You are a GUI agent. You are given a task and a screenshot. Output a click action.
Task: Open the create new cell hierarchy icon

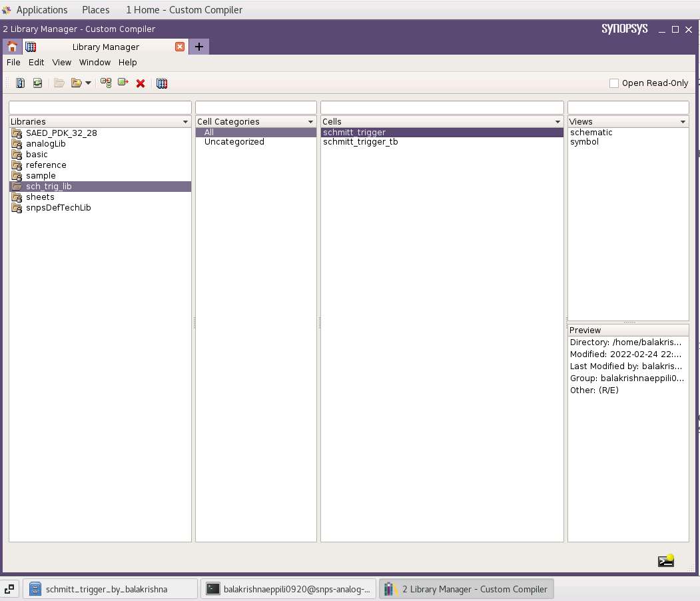[105, 83]
